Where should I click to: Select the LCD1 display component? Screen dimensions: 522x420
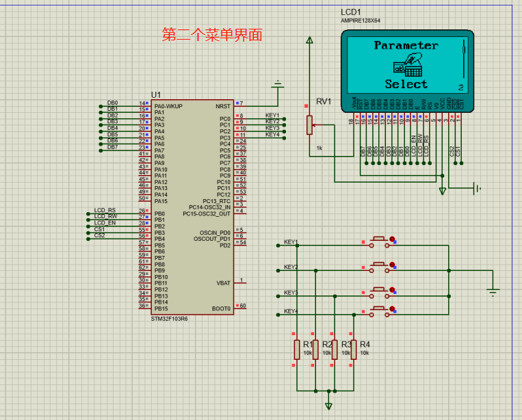(407, 70)
